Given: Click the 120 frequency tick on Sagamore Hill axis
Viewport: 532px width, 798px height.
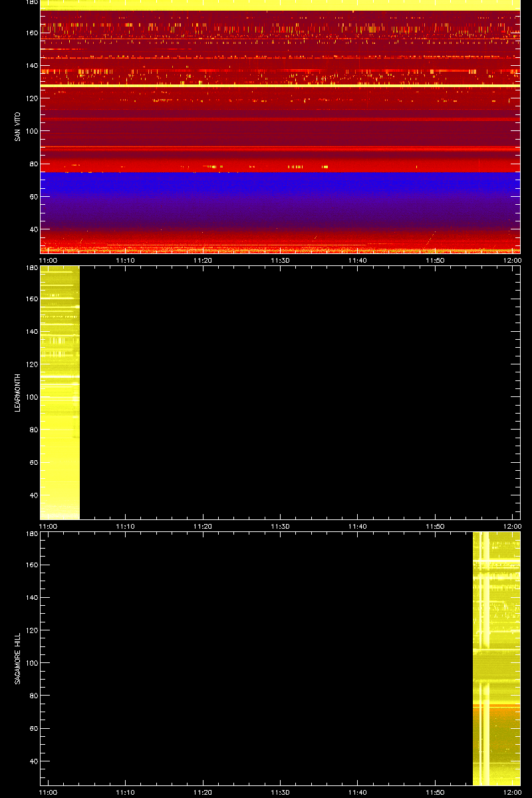Looking at the screenshot, I should pyautogui.click(x=31, y=630).
